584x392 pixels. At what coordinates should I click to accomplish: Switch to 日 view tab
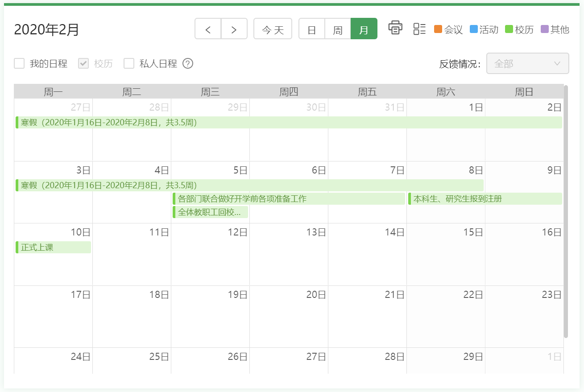(312, 29)
